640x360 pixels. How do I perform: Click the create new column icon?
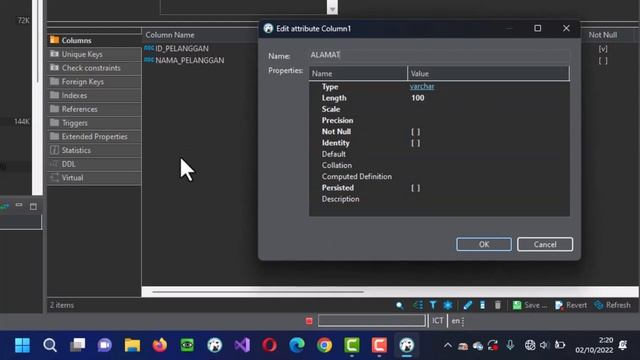482,305
